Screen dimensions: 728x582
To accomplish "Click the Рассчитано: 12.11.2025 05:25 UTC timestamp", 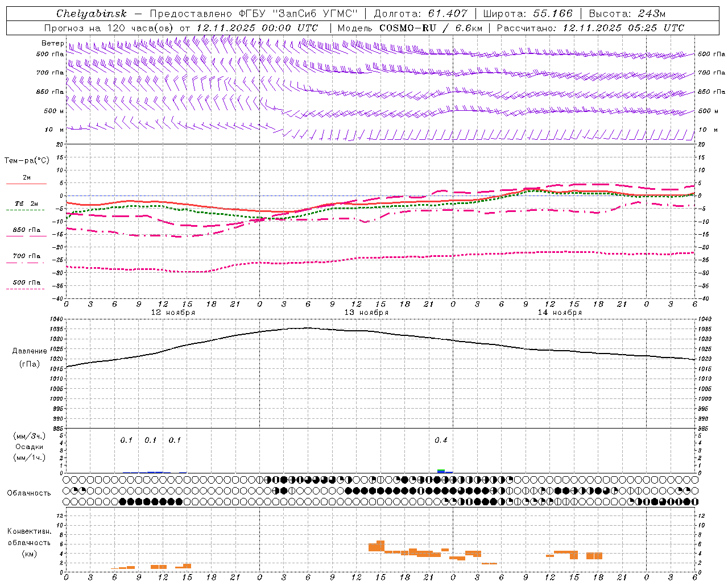I will [x=590, y=28].
